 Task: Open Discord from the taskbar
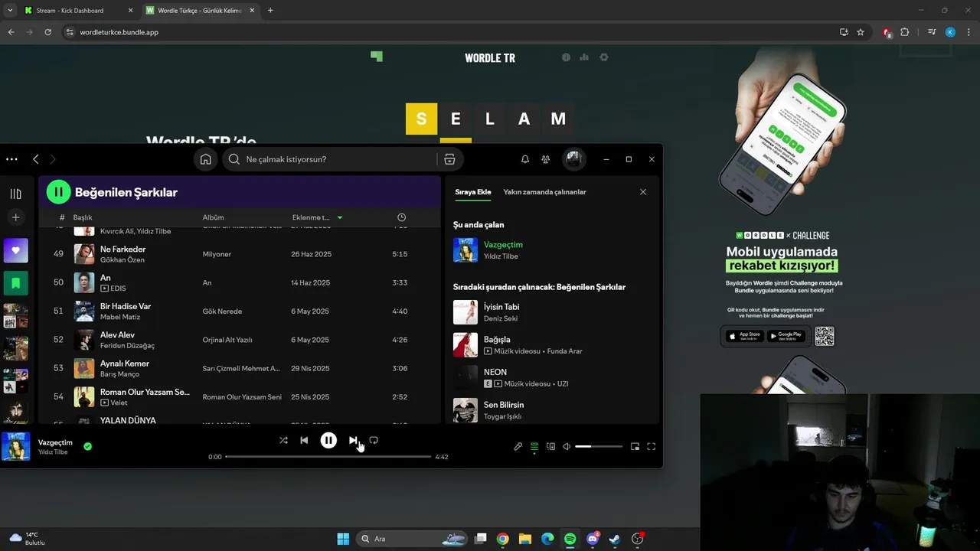(x=593, y=539)
